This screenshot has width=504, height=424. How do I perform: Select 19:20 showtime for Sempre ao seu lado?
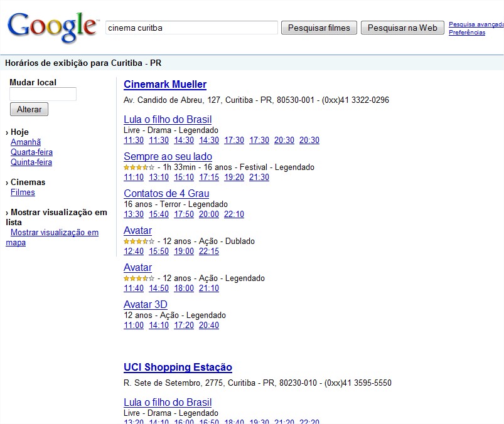point(234,177)
